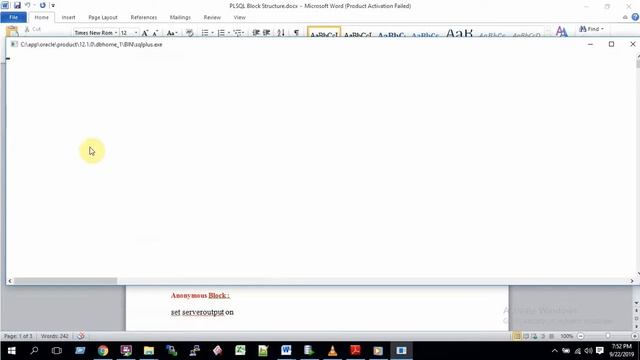Click the Word icon in the taskbar

(286, 351)
